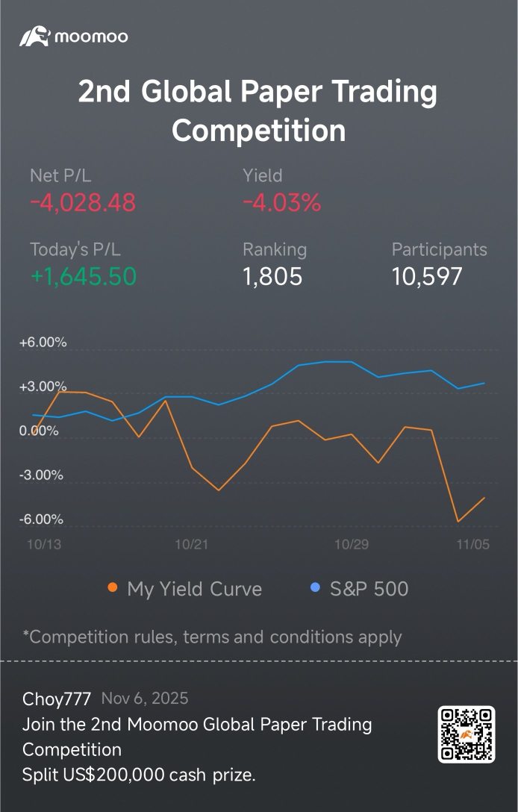Viewport: 518px width, 812px height.
Task: Select the S&P 500 legend label
Action: (x=369, y=589)
